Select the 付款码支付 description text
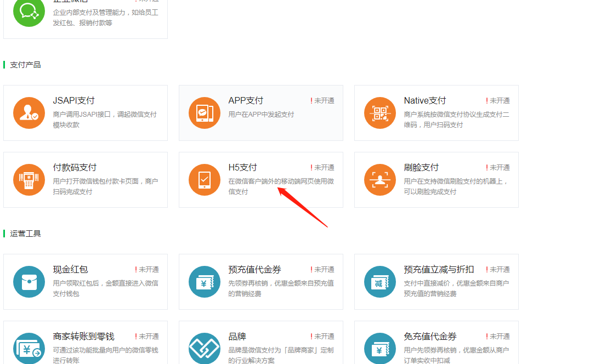 click(x=105, y=186)
